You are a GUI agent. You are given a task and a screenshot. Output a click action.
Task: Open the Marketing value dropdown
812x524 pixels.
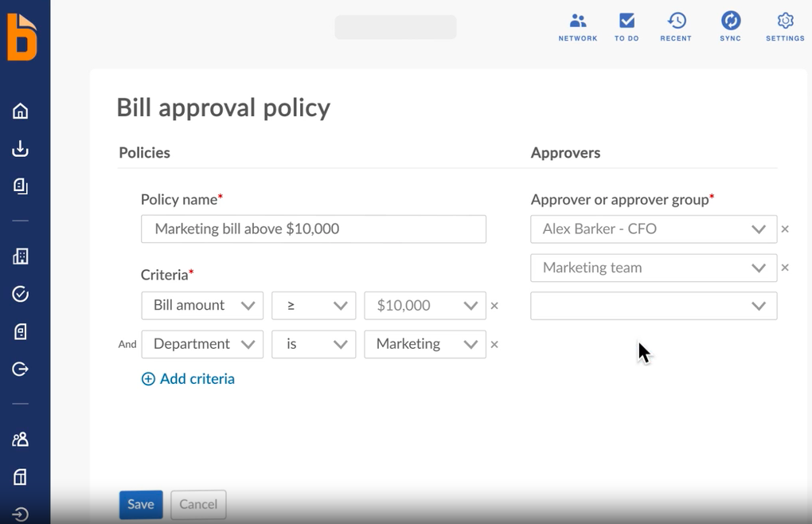pyautogui.click(x=425, y=344)
